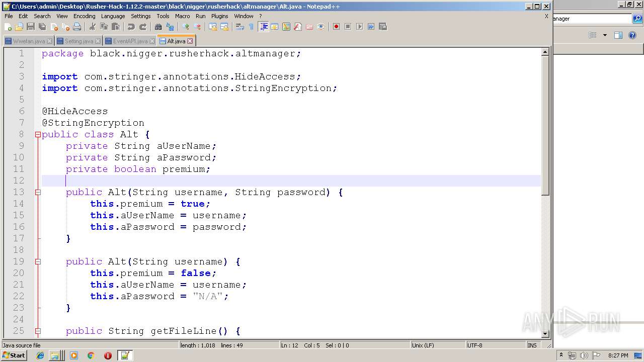644x362 pixels.
Task: Click the Close file toolbar icon
Action: coord(54,27)
